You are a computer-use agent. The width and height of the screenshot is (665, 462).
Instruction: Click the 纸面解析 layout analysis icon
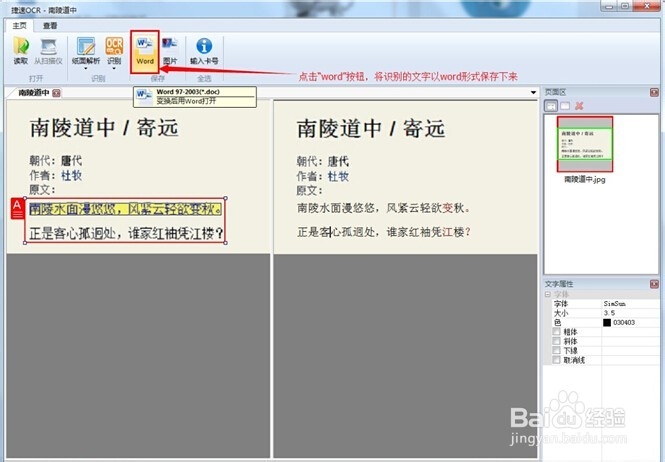pos(86,46)
